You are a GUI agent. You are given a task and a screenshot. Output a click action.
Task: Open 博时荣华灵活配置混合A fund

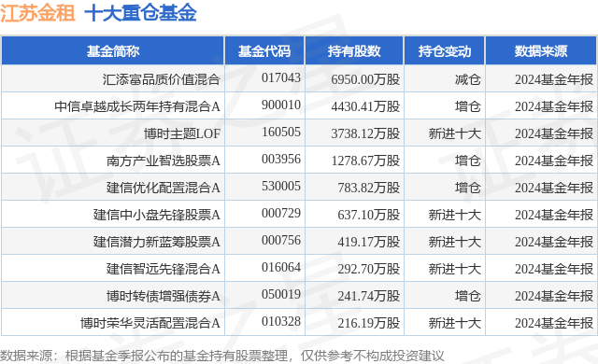(x=150, y=323)
